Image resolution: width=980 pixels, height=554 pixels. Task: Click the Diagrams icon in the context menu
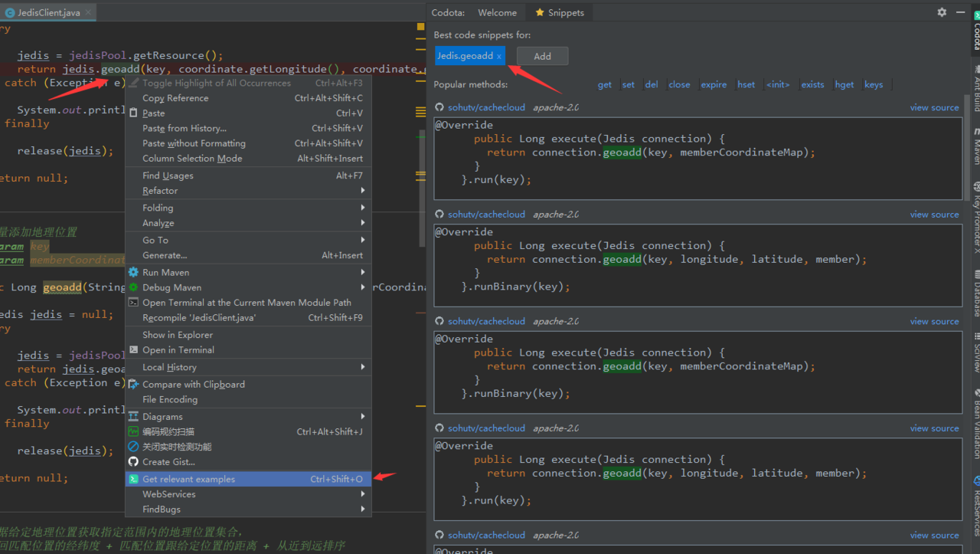pyautogui.click(x=133, y=417)
